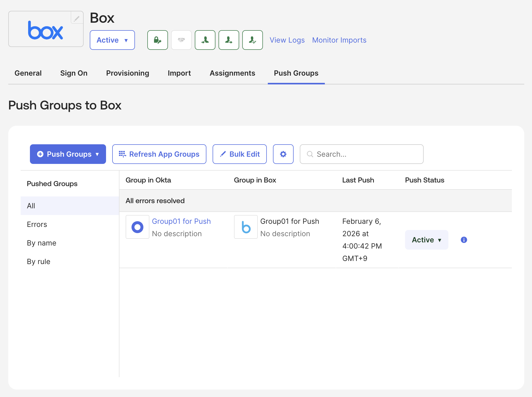
Task: Click the greyed-out handshake icon
Action: click(181, 40)
